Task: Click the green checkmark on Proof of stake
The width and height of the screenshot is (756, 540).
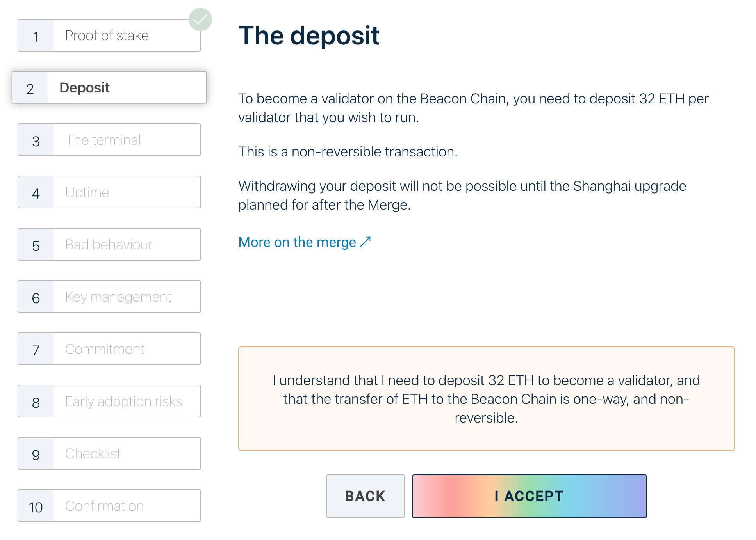Action: 200,20
